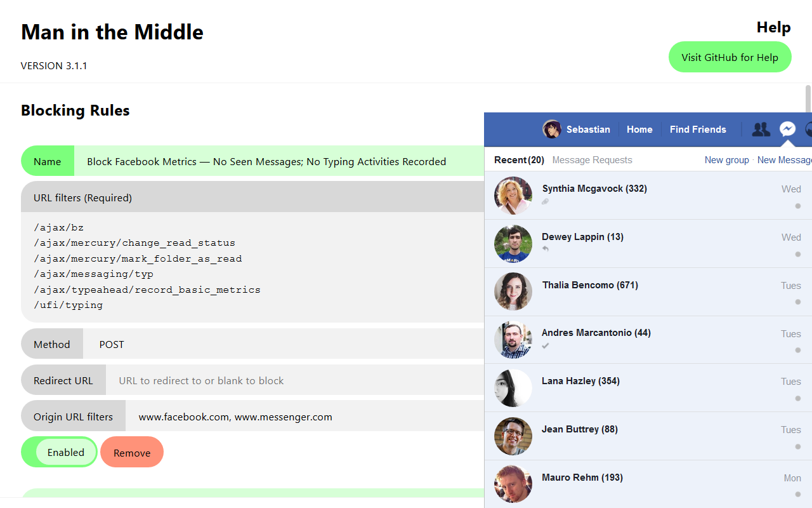Toggle the Enabled switch for the rule

coord(60,452)
